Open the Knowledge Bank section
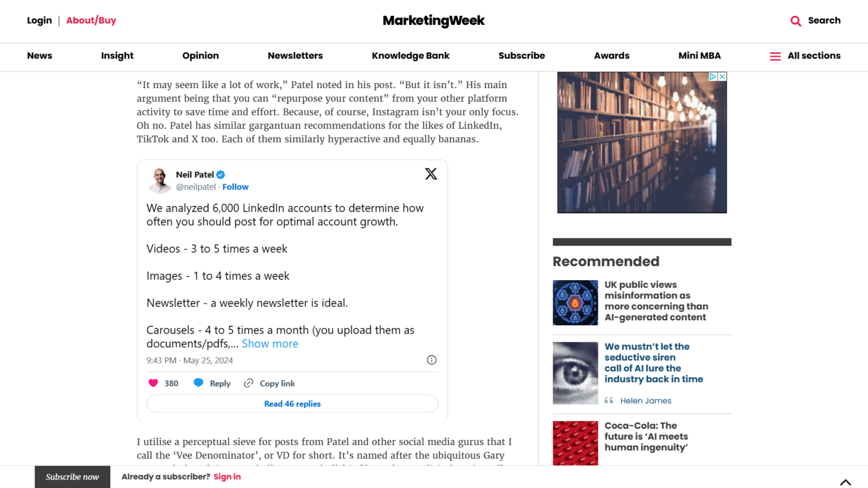Image resolution: width=868 pixels, height=488 pixels. (411, 56)
